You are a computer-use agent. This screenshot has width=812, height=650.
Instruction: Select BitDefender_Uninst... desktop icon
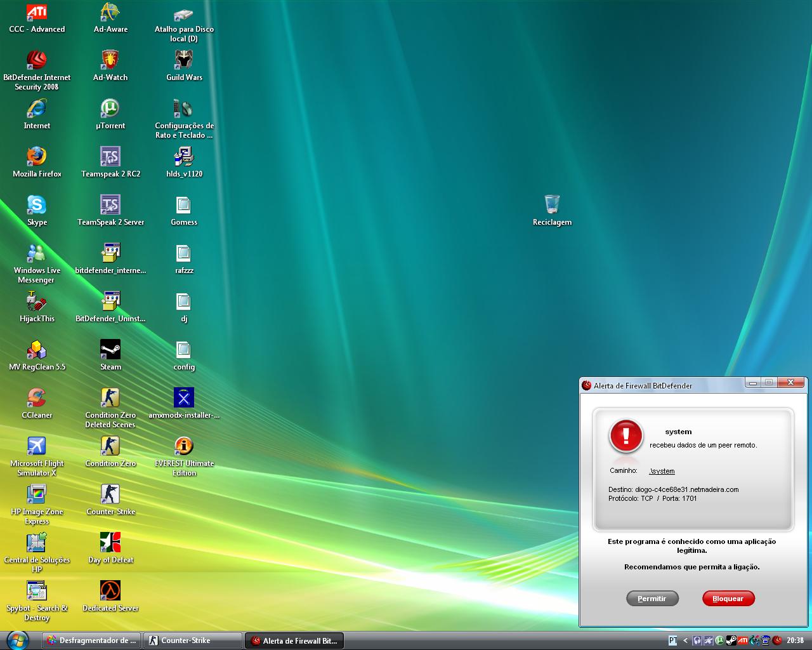tap(110, 308)
